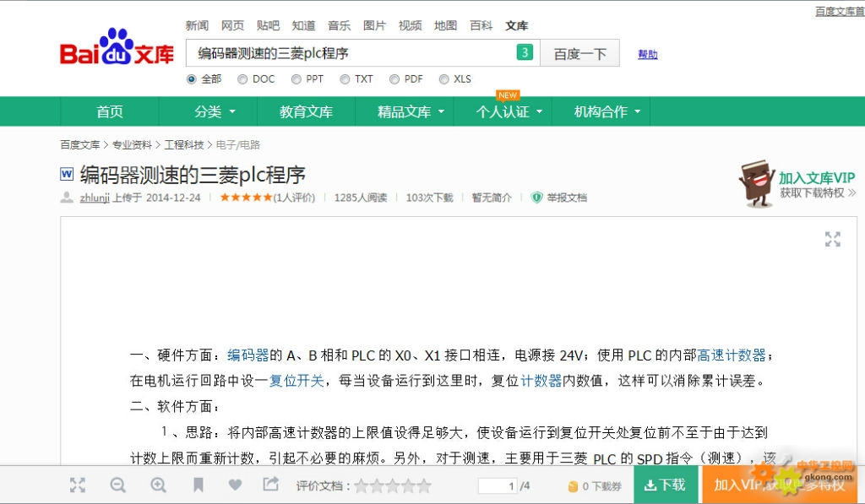Viewport: 865px width, 504px height.
Task: Click the Word document type icon beside title
Action: (67, 174)
